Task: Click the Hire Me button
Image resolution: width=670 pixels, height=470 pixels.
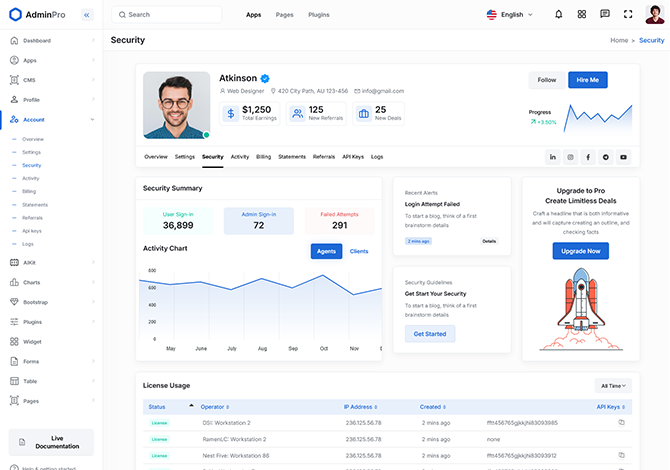Action: (x=588, y=80)
